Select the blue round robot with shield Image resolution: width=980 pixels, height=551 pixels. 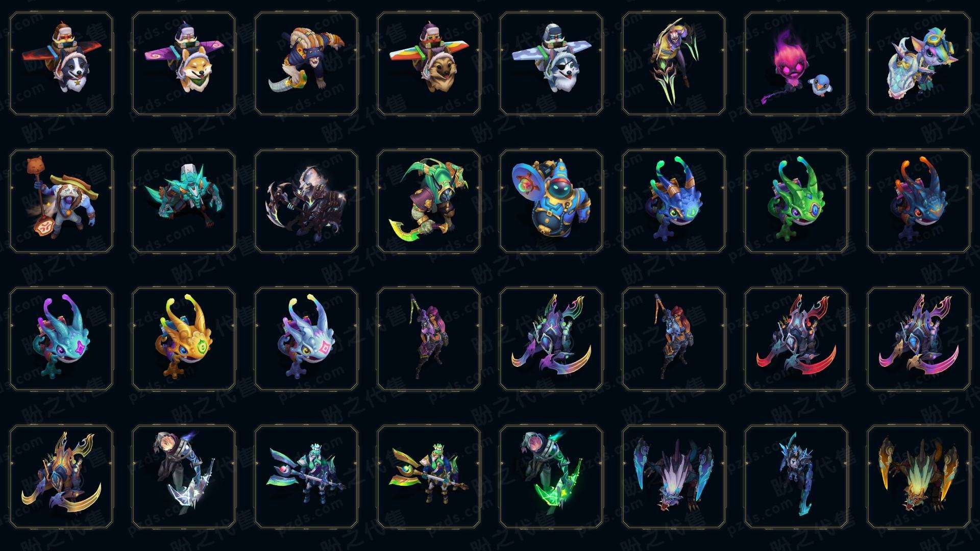tap(551, 201)
